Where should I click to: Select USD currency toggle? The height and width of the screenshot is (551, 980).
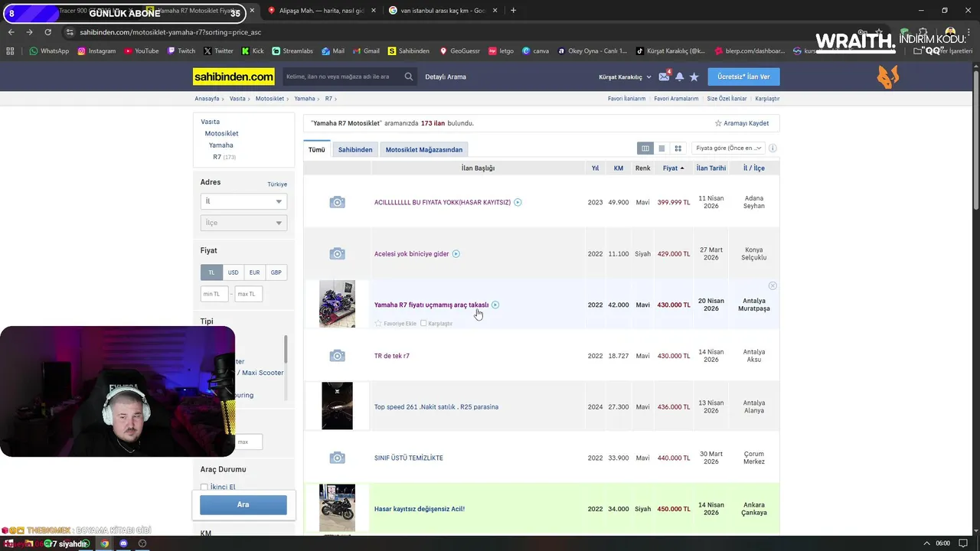click(x=233, y=272)
